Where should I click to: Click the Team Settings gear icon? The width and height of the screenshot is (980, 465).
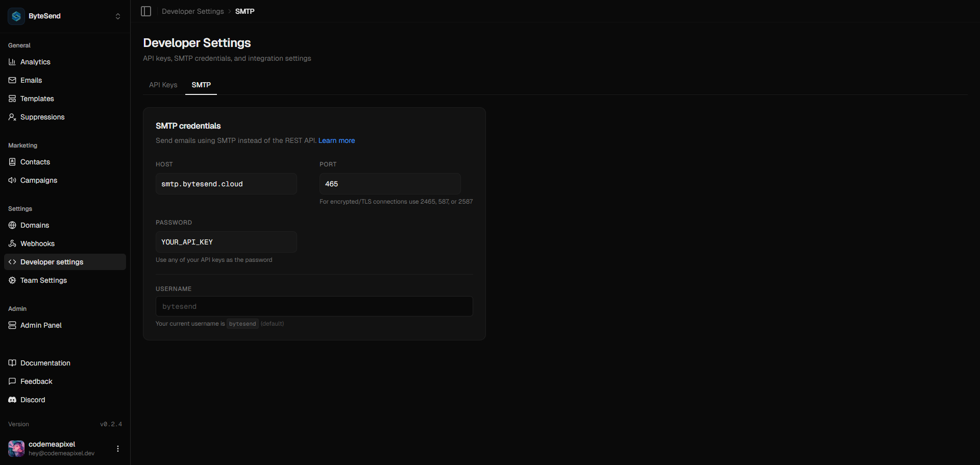coord(12,280)
